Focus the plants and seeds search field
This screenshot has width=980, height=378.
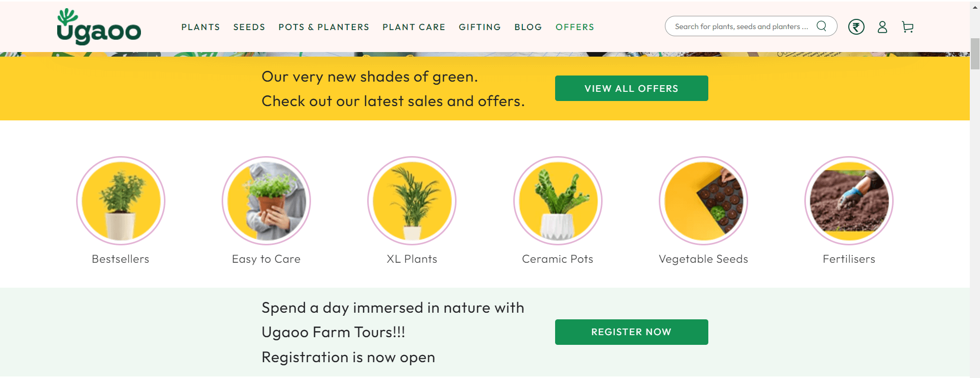pyautogui.click(x=740, y=27)
